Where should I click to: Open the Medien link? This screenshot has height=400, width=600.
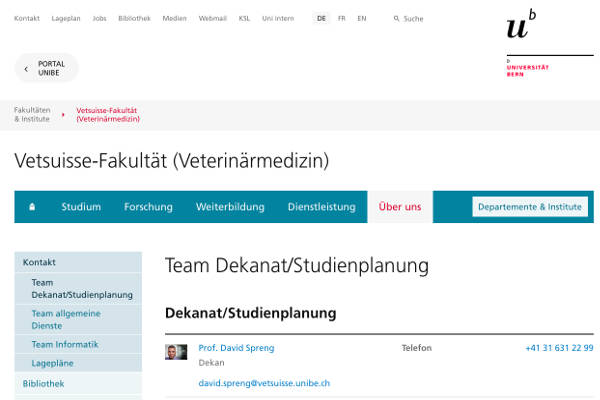pos(174,18)
